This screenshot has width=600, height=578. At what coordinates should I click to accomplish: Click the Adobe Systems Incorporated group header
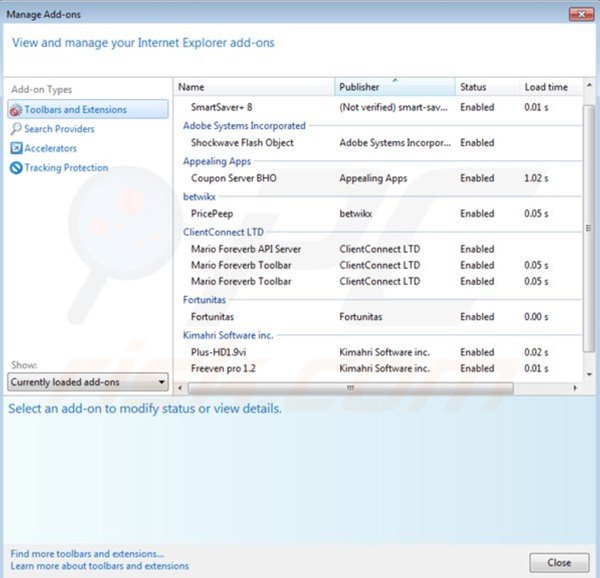(244, 125)
